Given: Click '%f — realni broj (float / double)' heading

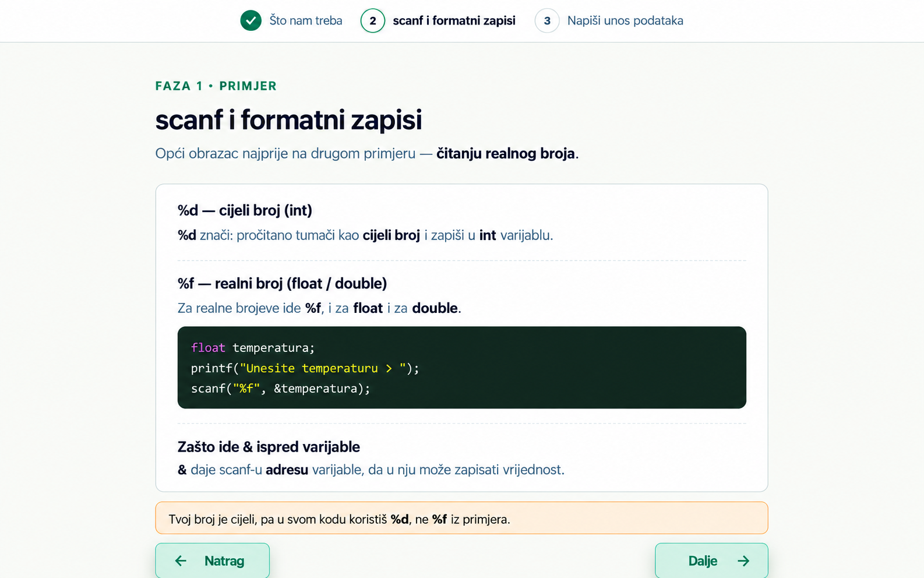Looking at the screenshot, I should 282,283.
